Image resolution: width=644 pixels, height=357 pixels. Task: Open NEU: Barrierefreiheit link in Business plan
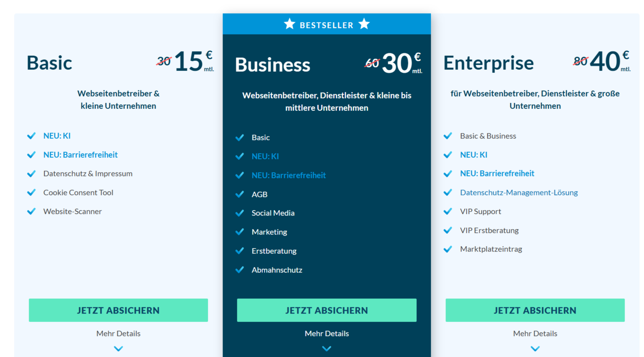tap(288, 175)
